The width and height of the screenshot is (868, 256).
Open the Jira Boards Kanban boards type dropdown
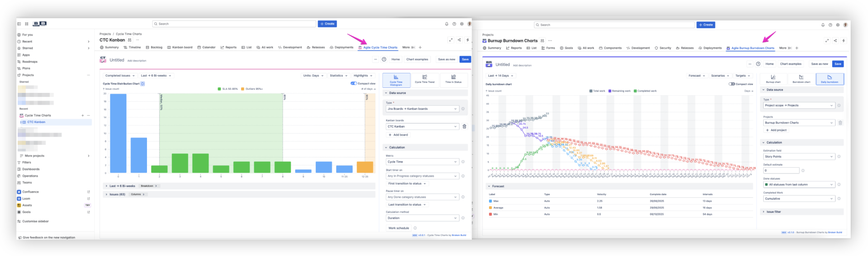click(x=423, y=109)
